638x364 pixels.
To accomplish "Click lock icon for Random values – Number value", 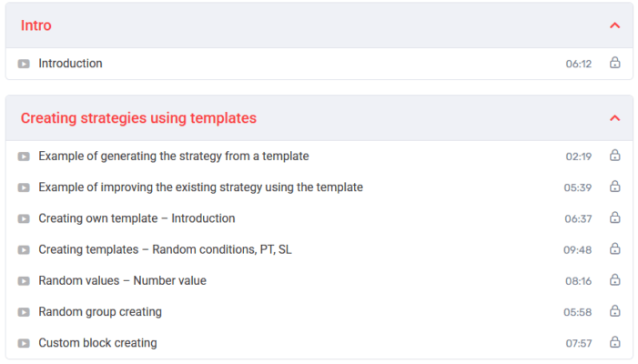I will pyautogui.click(x=614, y=280).
